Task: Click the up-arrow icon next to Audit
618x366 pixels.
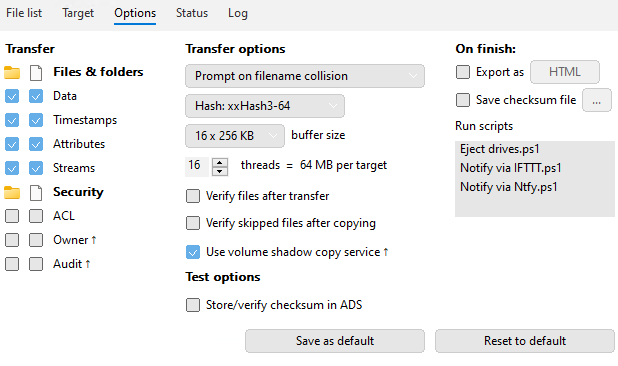Action: (x=88, y=264)
